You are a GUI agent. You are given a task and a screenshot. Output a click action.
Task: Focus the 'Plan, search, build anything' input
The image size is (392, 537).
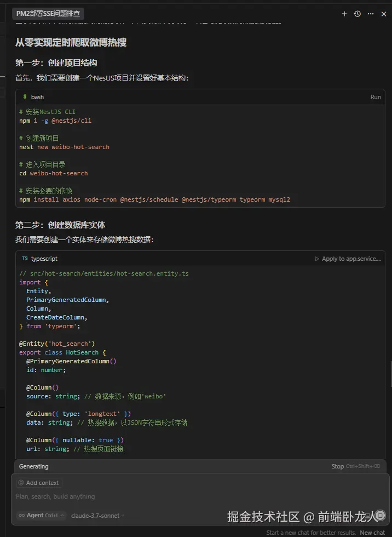[164, 496]
